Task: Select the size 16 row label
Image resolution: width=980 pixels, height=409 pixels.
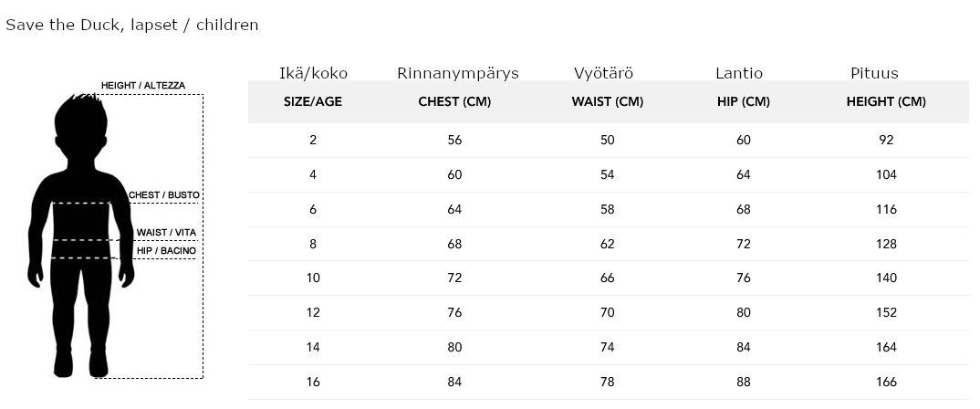Action: click(x=313, y=383)
